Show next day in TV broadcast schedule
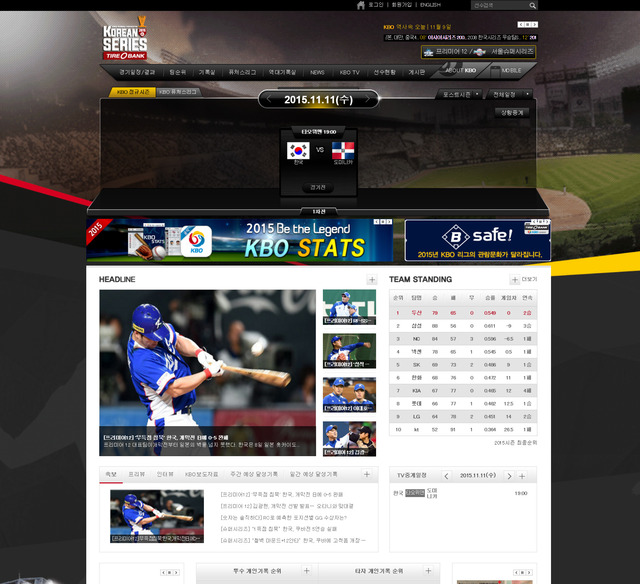This screenshot has width=640, height=584. coord(509,476)
